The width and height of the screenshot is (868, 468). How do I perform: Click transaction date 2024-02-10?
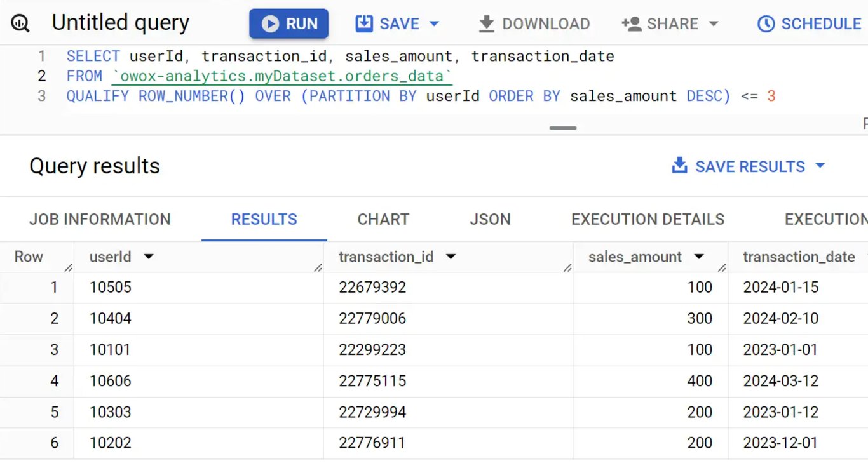pos(781,319)
